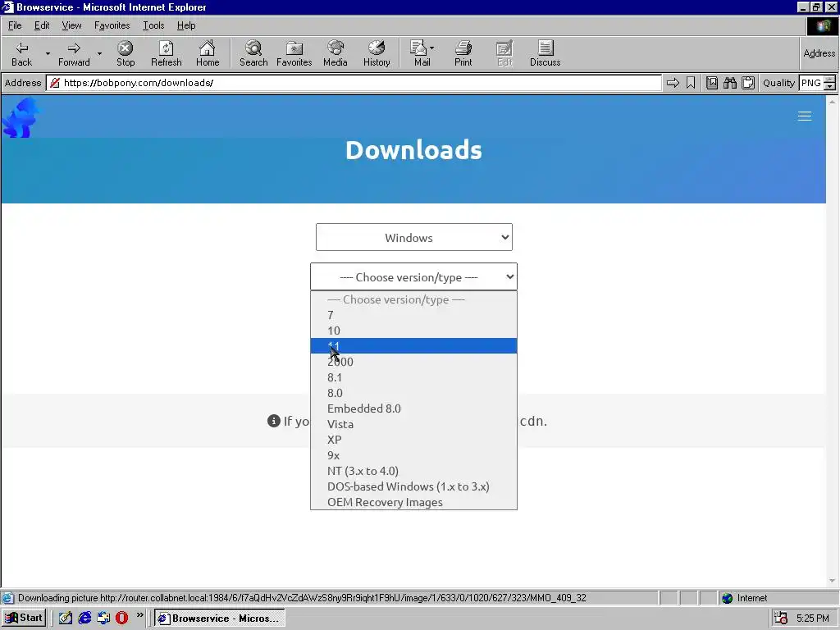
Task: Select DOS-based Windows (1.x to 3.x)
Action: tap(413, 486)
